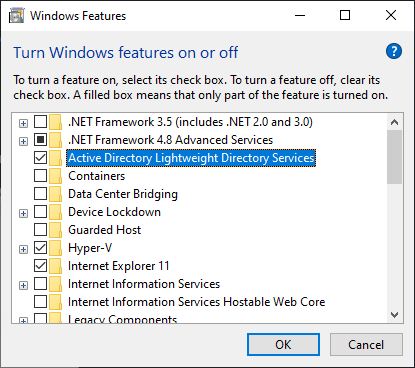The image size is (415, 368).
Task: Uncheck the Hyper-V checkbox
Action: (x=40, y=248)
